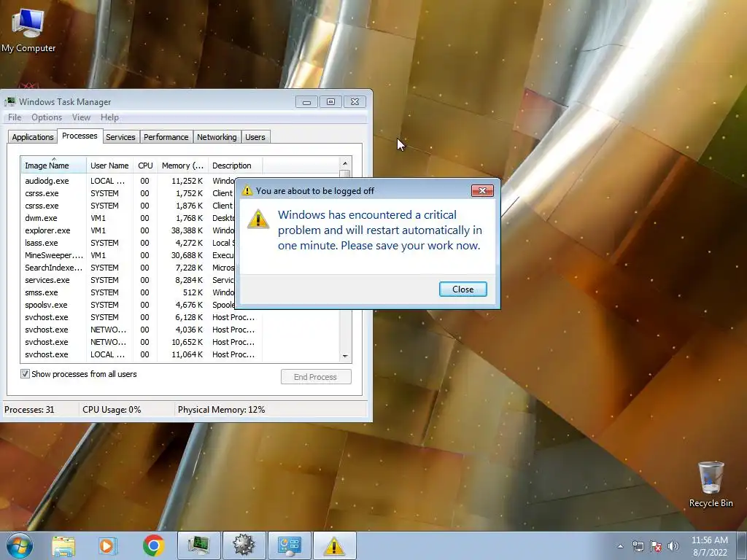Screen dimensions: 747x560
Task: Open the View menu in Task Manager
Action: click(81, 117)
